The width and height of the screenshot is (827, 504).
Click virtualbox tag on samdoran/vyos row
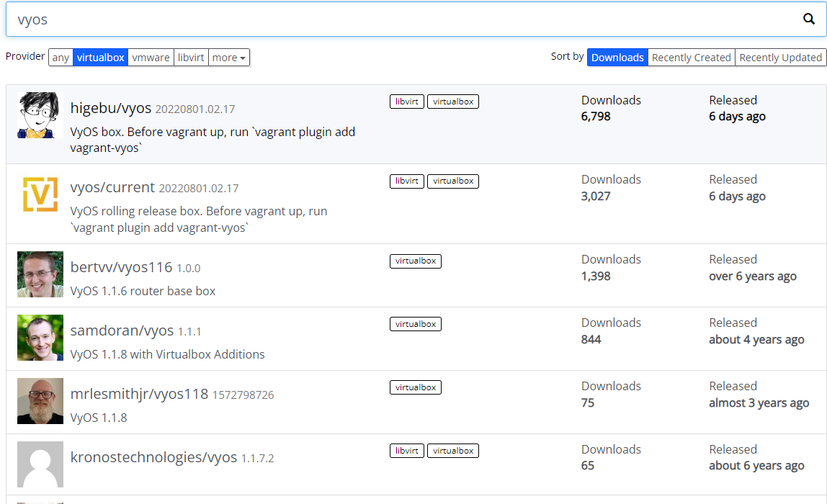pyautogui.click(x=416, y=324)
